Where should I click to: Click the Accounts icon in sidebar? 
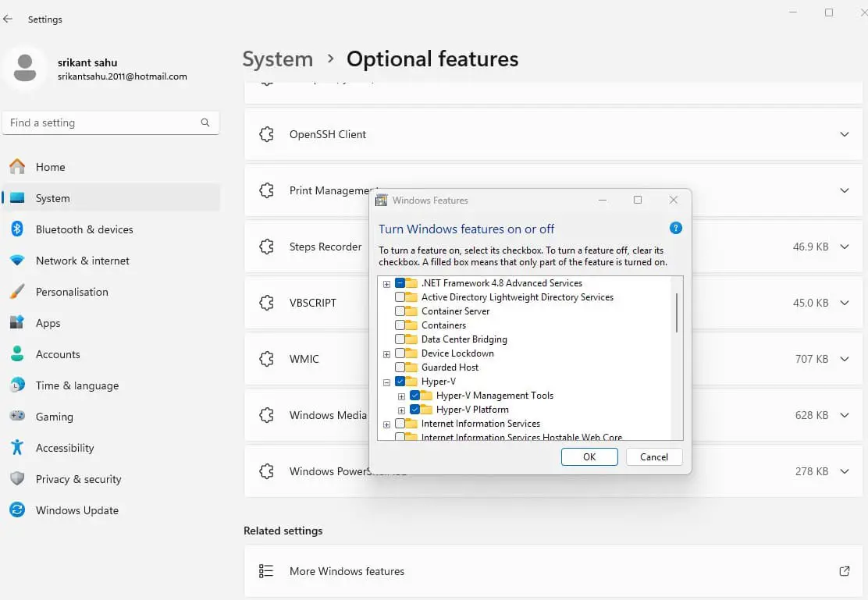(17, 354)
